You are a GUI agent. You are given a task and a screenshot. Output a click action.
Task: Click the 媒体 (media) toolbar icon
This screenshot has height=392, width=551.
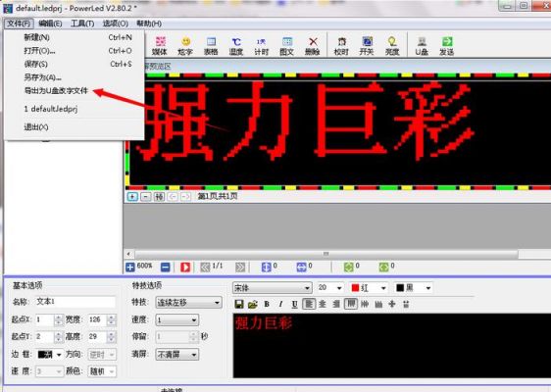(160, 46)
